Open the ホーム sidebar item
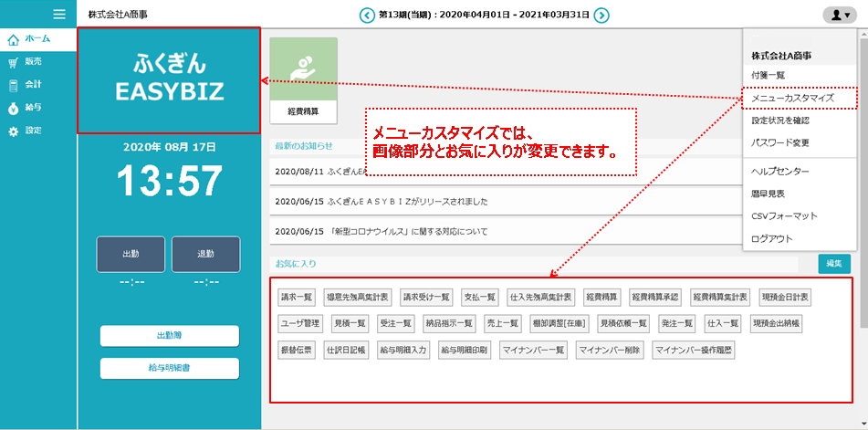The width and height of the screenshot is (868, 430). (x=38, y=38)
